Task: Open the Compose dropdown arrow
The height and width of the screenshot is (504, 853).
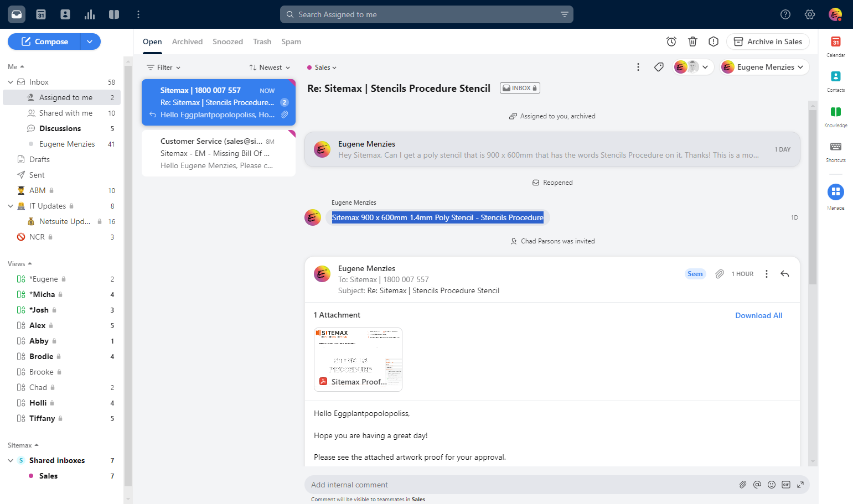Action: [90, 41]
